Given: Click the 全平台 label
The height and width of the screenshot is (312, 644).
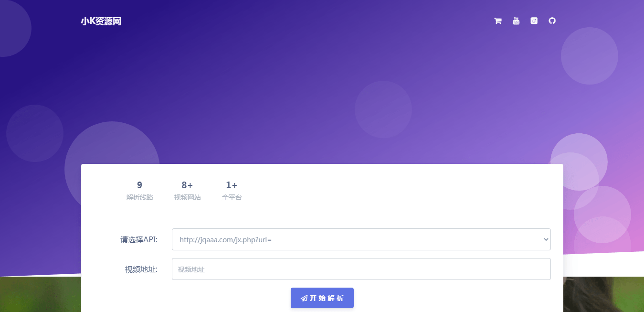Looking at the screenshot, I should 232,197.
